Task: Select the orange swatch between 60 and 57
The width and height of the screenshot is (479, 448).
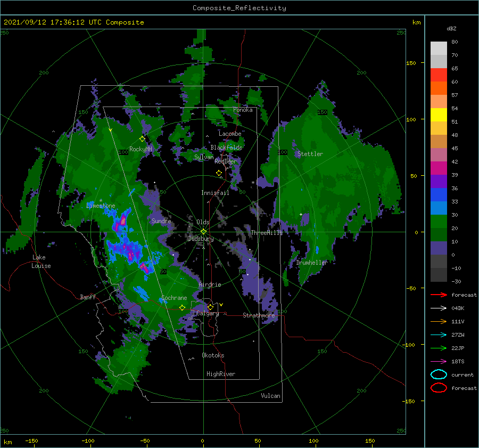Action: (439, 88)
